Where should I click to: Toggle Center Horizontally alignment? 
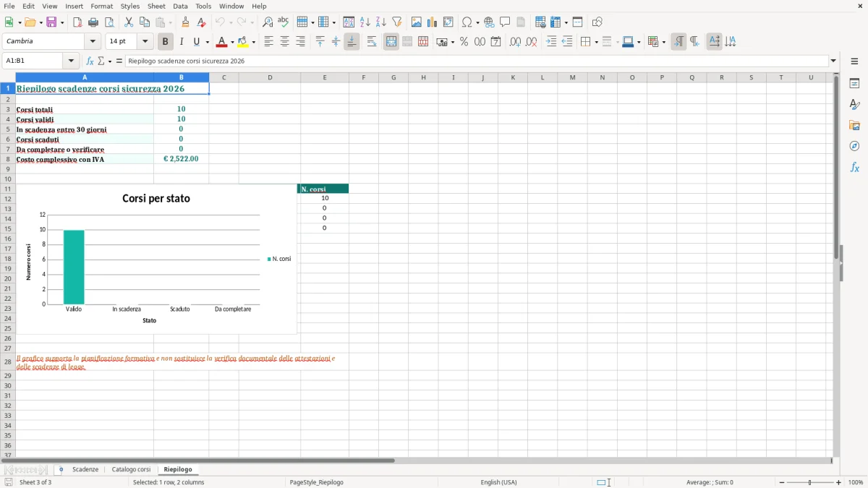pos(284,42)
